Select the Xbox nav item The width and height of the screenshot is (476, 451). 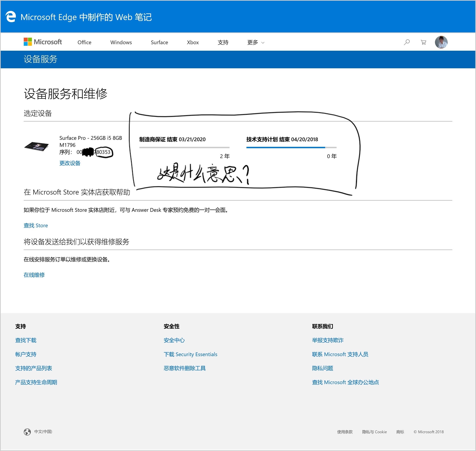193,43
